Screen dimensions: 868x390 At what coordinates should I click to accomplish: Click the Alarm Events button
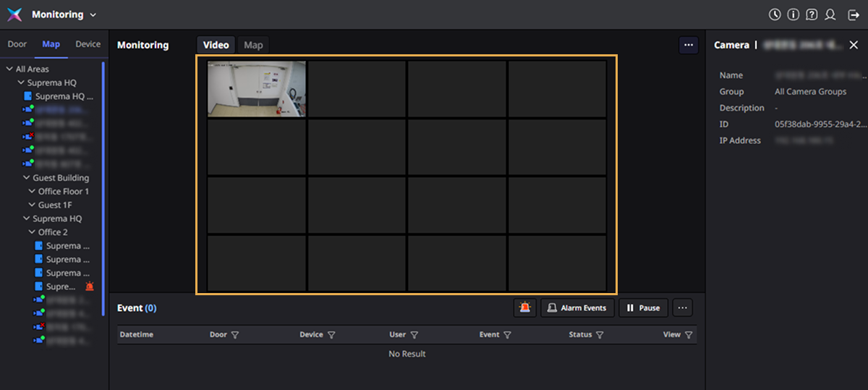[577, 308]
